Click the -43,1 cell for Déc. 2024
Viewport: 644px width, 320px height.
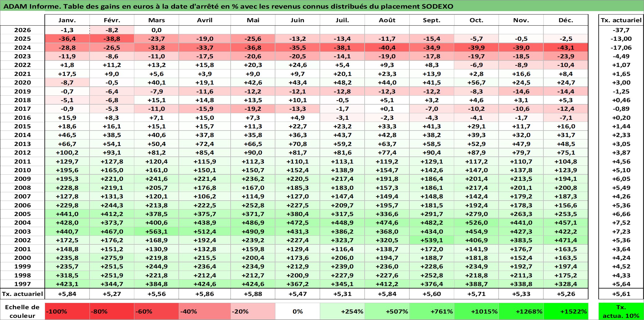566,48
